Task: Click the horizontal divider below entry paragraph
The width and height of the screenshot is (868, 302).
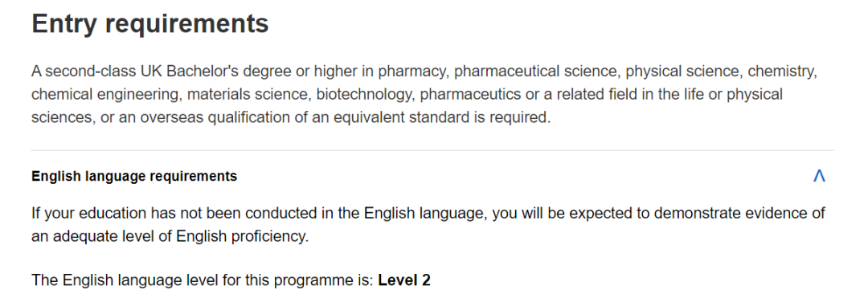Action: pyautogui.click(x=432, y=150)
